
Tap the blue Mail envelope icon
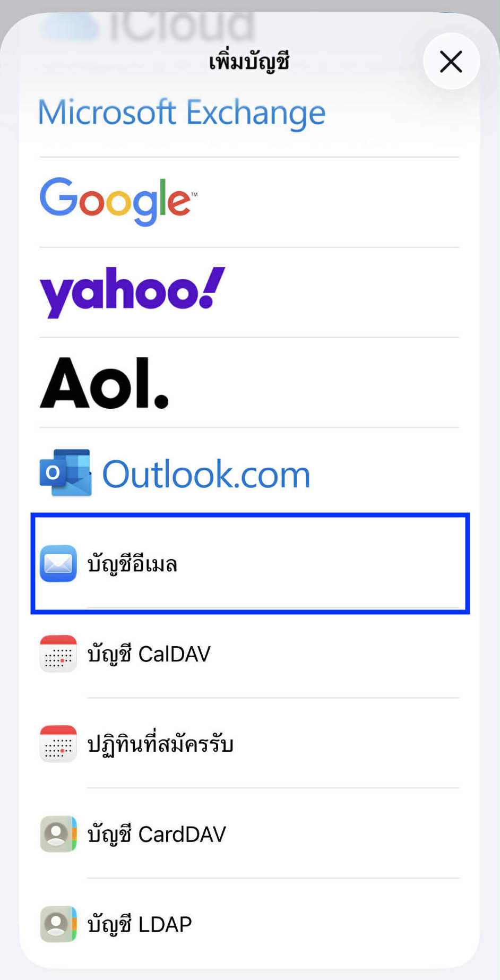click(x=58, y=563)
